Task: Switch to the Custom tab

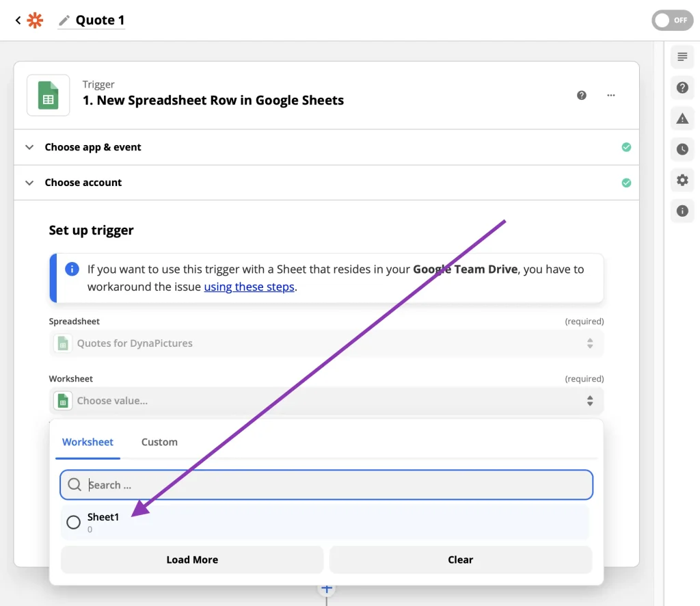Action: click(x=159, y=442)
